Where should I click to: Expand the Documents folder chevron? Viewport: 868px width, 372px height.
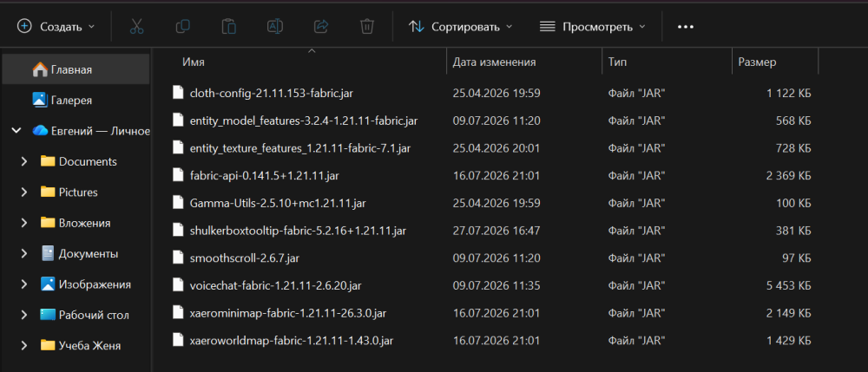click(x=23, y=162)
